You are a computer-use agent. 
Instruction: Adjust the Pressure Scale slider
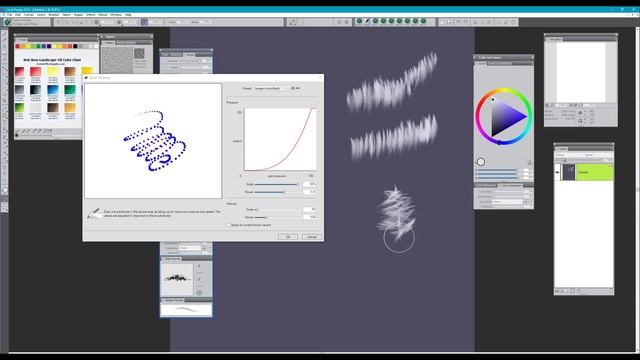(277, 184)
